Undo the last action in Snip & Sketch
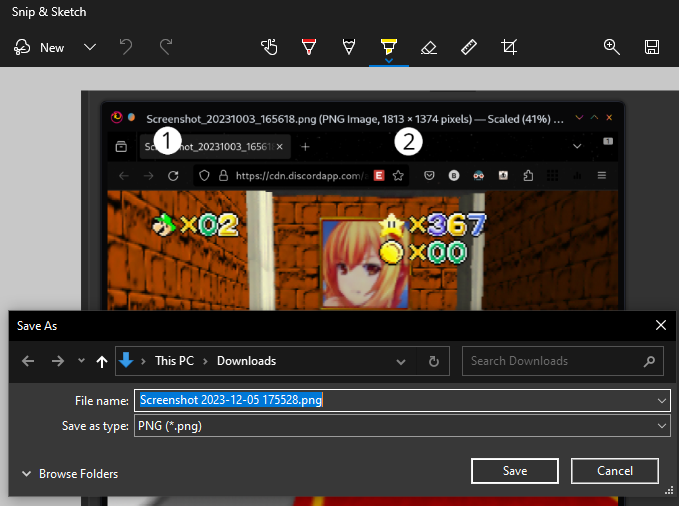This screenshot has height=506, width=679. pyautogui.click(x=126, y=47)
